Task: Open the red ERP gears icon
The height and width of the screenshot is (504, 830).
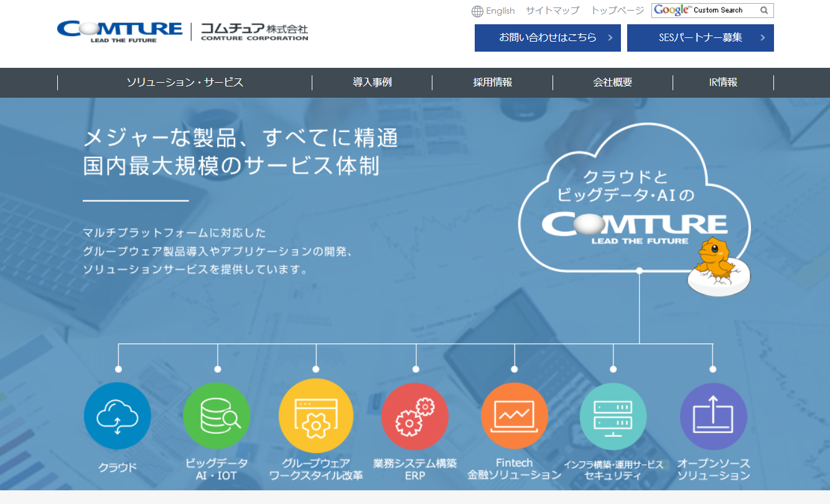Action: tap(415, 416)
